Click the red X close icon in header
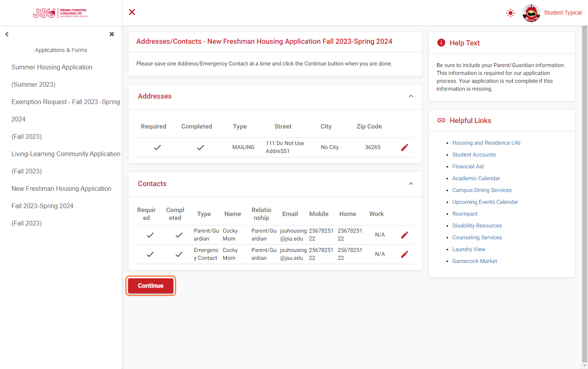588x369 pixels. pos(132,12)
